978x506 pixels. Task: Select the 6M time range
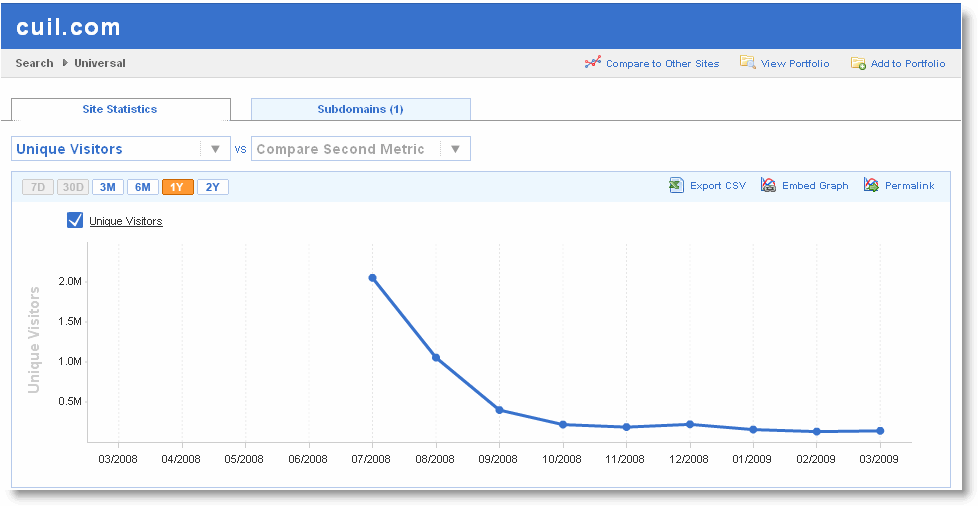click(143, 187)
